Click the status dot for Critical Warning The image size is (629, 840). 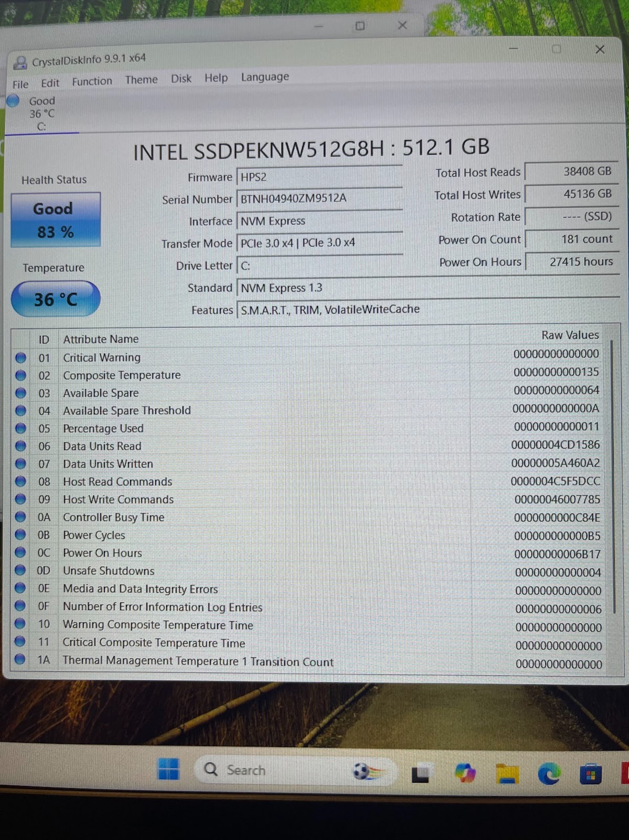(21, 358)
